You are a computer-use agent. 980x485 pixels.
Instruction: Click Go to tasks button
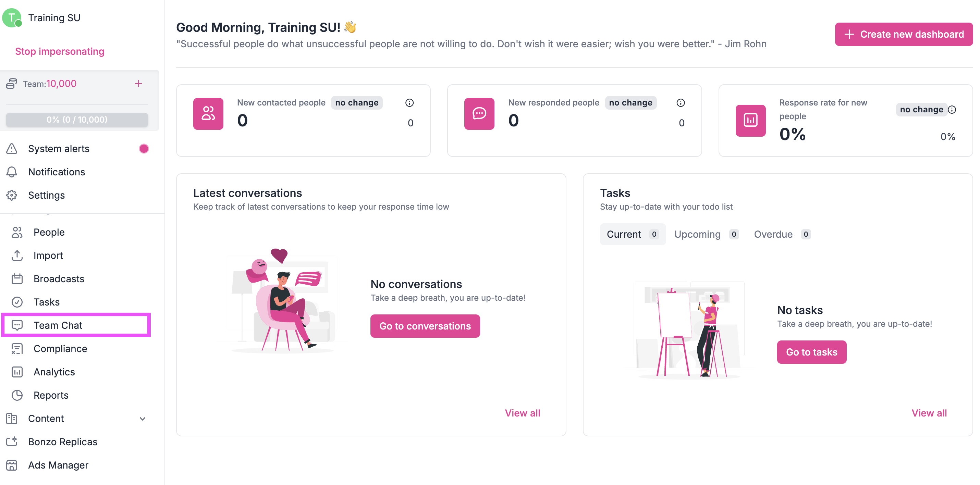tap(811, 352)
